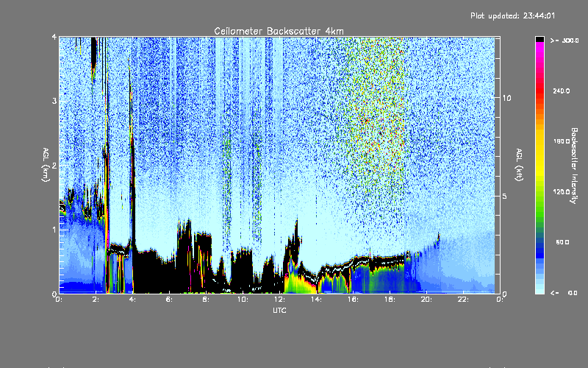Viewport: 588px width, 368px height.
Task: Click the '180.0' colorbar tick label
Action: (x=562, y=141)
